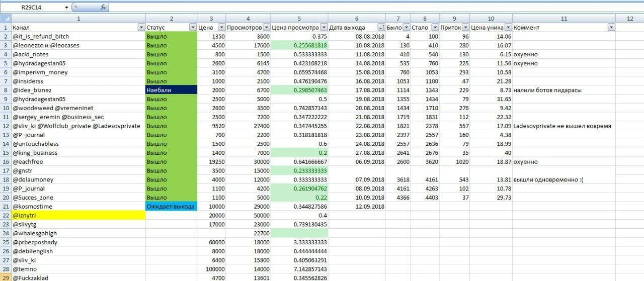Click the date cell 08.08.2018

click(x=356, y=36)
